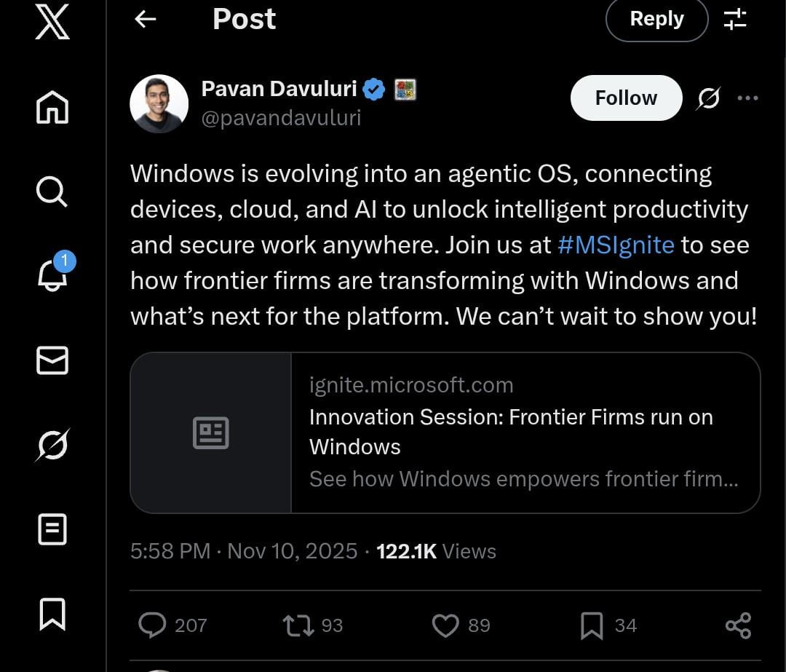Screen dimensions: 786x672
Task: Open the Notifications bell icon
Action: [x=52, y=274]
